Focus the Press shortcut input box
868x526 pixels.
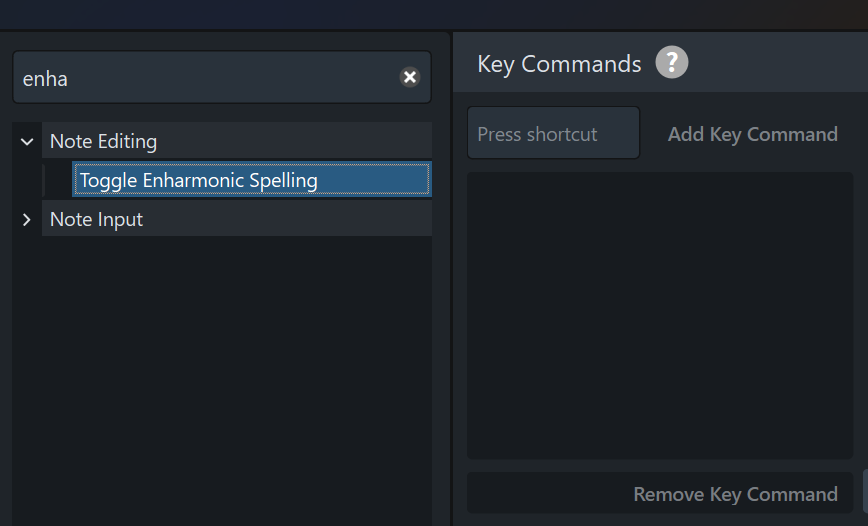coord(554,133)
